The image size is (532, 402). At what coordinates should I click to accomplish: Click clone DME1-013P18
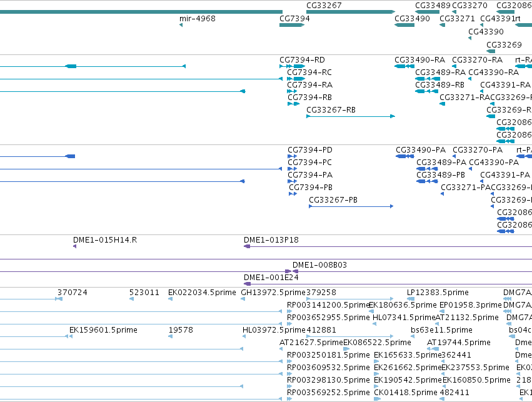tap(271, 241)
